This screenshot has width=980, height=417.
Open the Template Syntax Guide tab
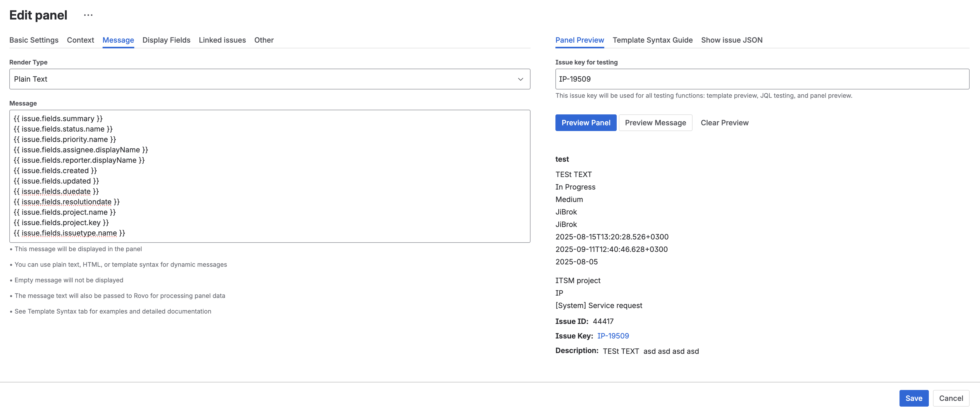click(652, 40)
